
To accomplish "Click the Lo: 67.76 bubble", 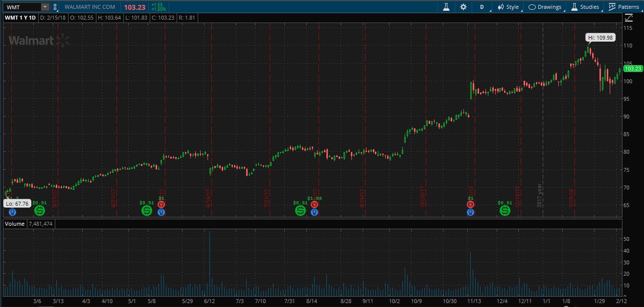I will [x=17, y=203].
